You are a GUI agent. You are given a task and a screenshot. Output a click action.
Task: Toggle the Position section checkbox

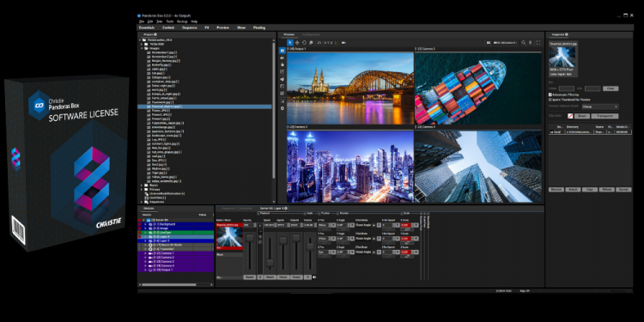(x=319, y=213)
